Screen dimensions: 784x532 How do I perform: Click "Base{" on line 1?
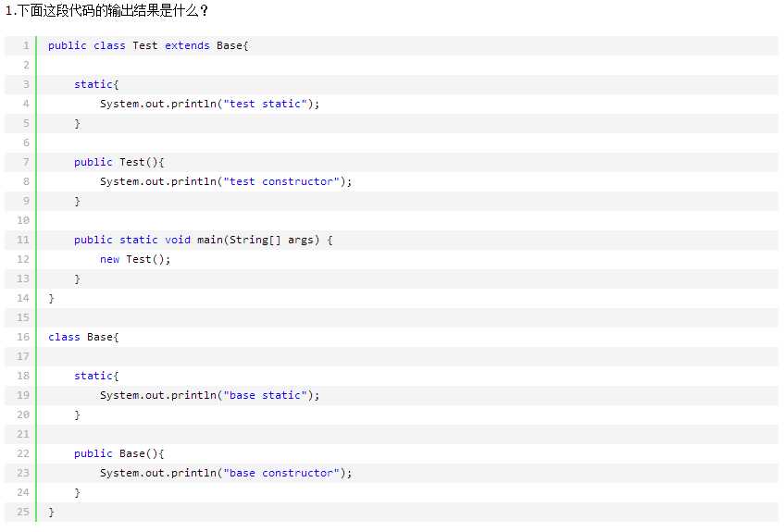coord(232,45)
